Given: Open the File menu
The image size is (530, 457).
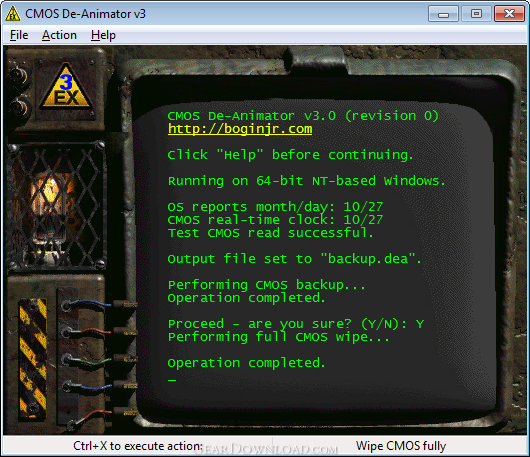Looking at the screenshot, I should point(19,35).
